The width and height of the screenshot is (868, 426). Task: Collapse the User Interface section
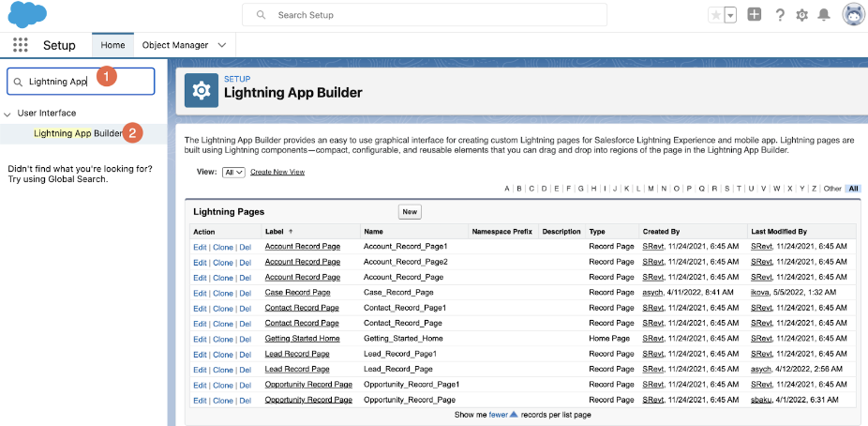click(7, 114)
